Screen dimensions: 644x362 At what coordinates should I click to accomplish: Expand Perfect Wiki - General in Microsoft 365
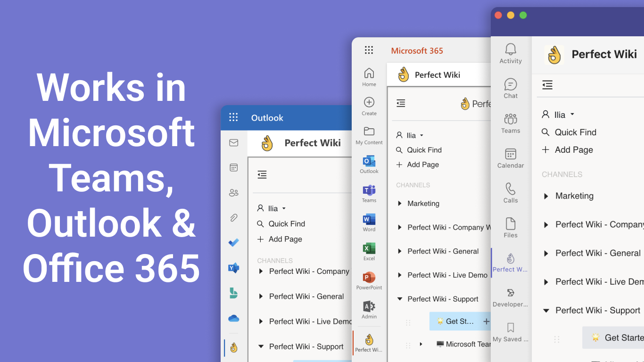399,251
